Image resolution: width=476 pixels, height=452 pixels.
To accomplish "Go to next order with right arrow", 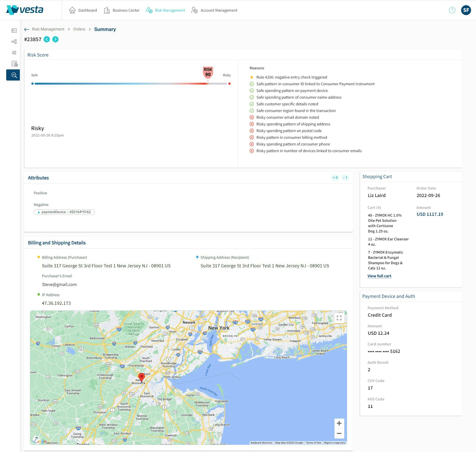I will click(x=55, y=39).
